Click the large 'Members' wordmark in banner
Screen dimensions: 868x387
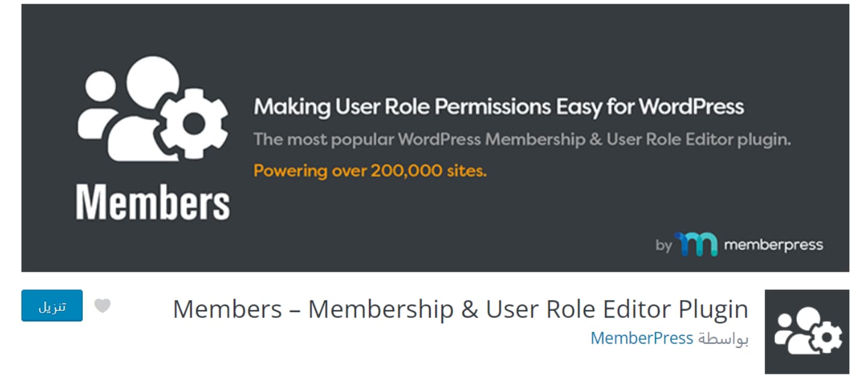pos(153,205)
